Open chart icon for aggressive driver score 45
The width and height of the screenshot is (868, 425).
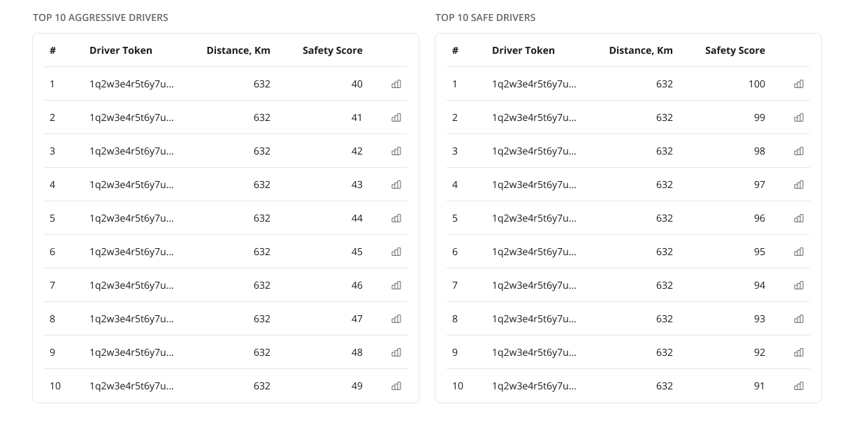click(x=396, y=252)
